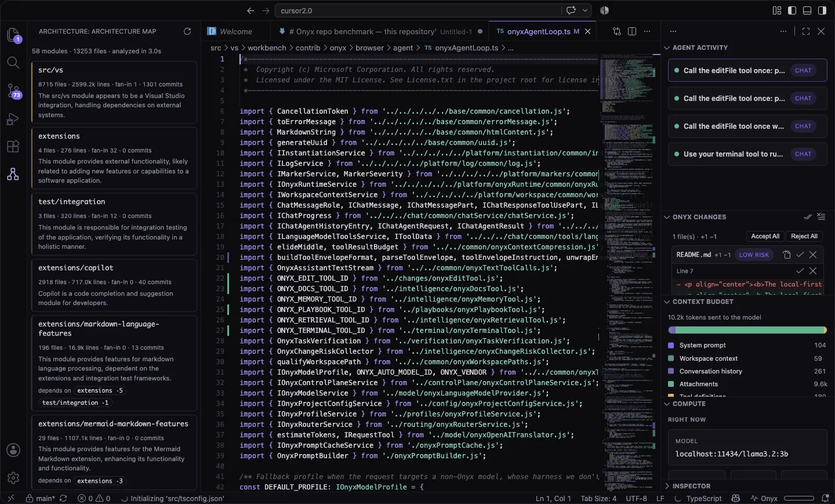Accept the README.md file change

click(800, 255)
